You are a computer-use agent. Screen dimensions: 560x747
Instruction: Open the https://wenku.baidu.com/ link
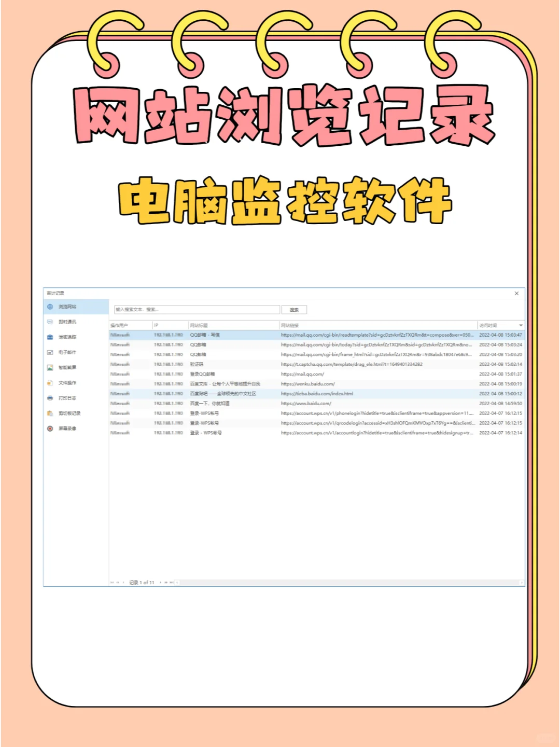pos(307,384)
